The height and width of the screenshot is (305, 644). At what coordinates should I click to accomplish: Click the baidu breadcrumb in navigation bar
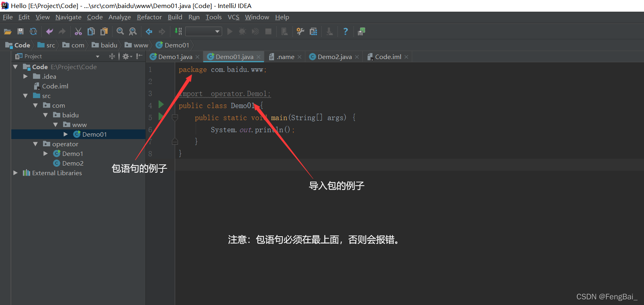pos(104,45)
